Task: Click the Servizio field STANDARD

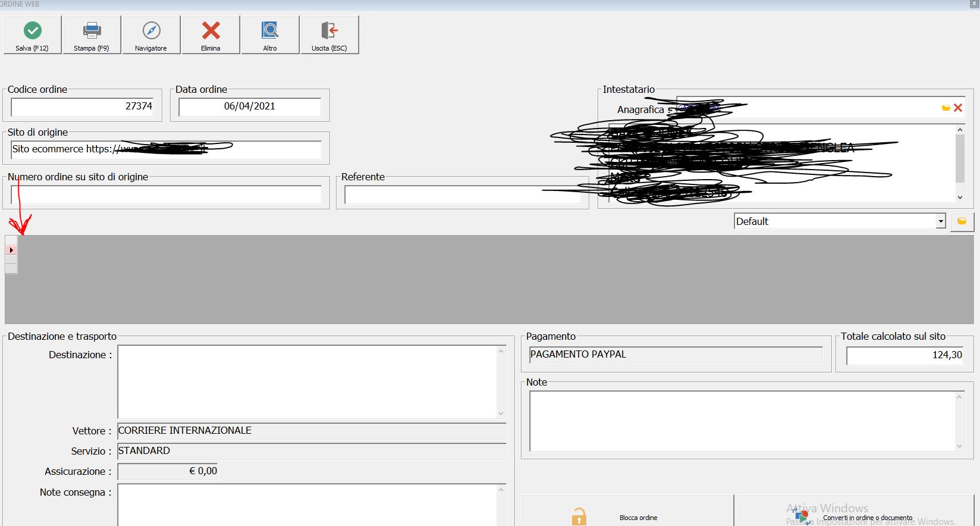Action: (x=312, y=451)
